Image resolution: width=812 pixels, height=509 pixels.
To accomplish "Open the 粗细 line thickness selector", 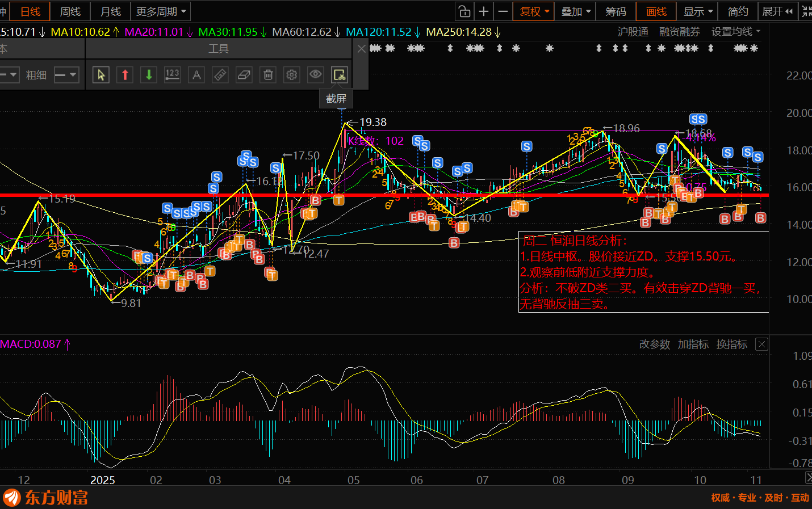I will pyautogui.click(x=66, y=75).
